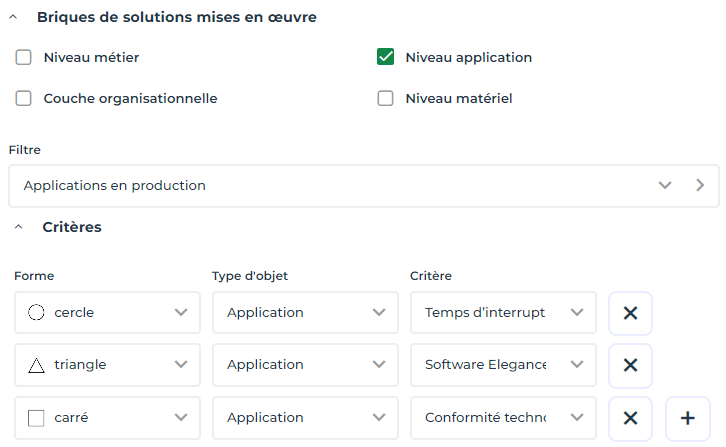Tick the Couche organisationnelle checkbox

pyautogui.click(x=24, y=98)
